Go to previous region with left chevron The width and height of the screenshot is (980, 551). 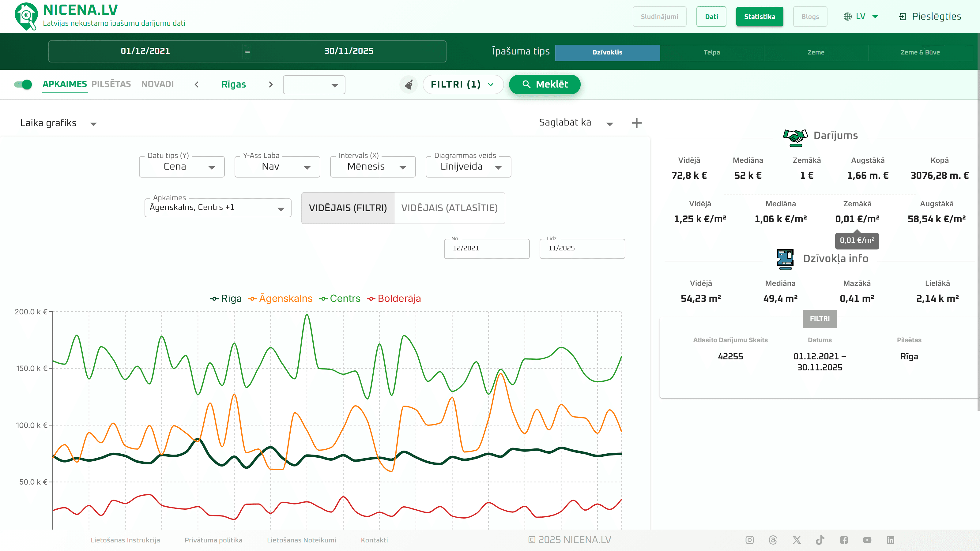[197, 84]
